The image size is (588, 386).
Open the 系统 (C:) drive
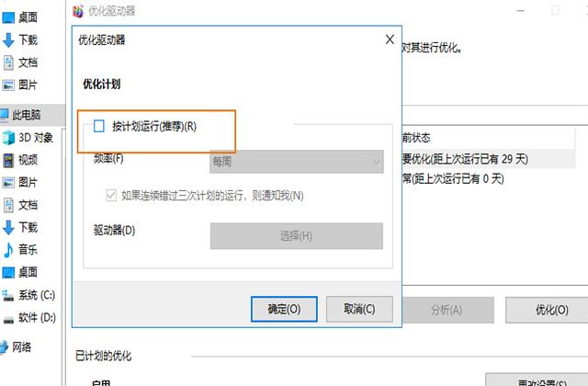click(x=28, y=295)
